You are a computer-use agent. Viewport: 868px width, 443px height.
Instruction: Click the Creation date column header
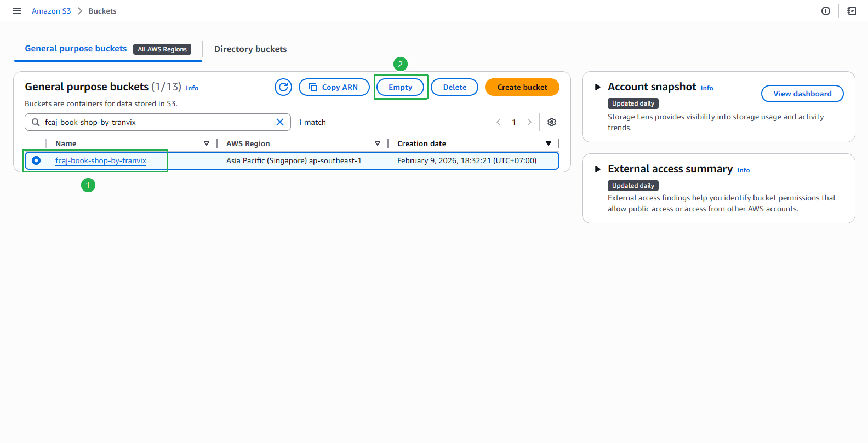point(421,143)
